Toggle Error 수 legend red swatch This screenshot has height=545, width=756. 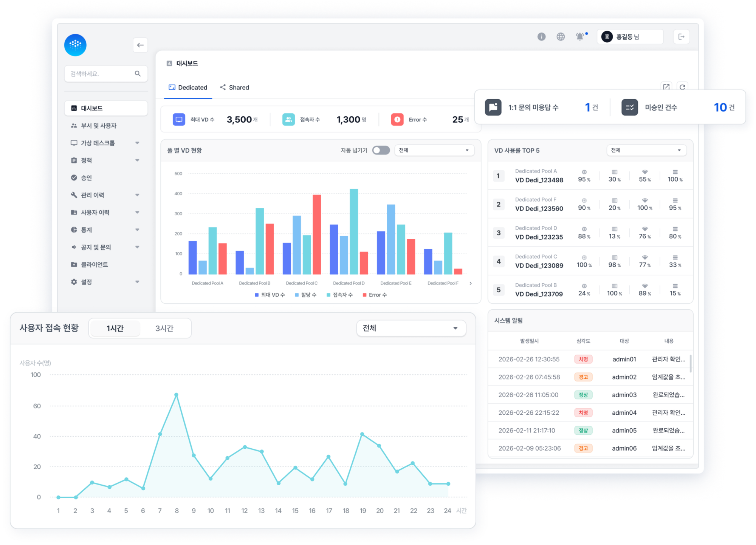364,295
